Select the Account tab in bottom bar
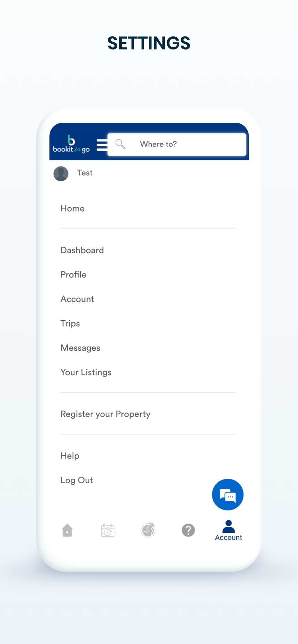The height and width of the screenshot is (644, 298). 228,531
